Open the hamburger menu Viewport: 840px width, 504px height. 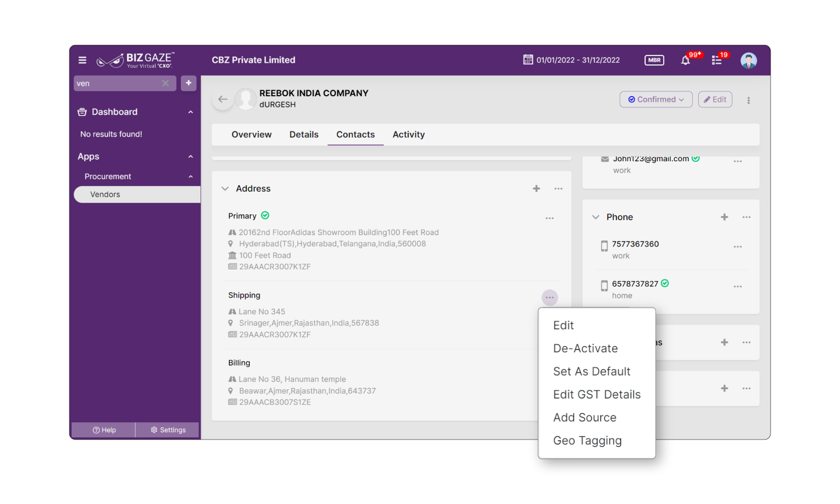[x=82, y=60]
